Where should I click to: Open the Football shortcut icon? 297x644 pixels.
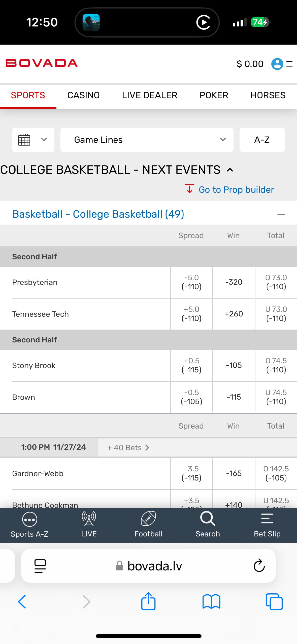[148, 519]
